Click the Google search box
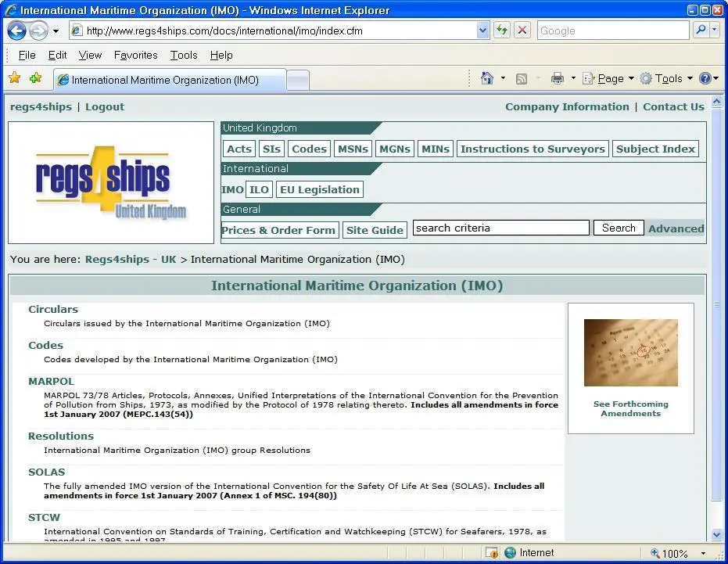 613,31
